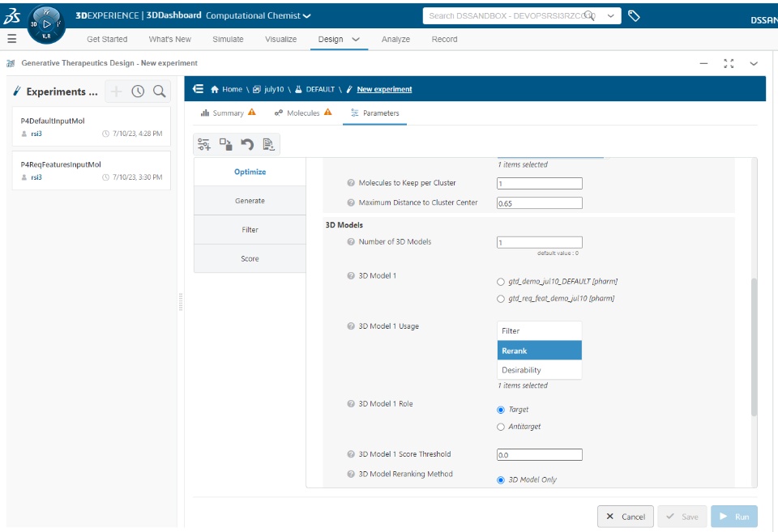Viewport: 778px width, 532px height.
Task: Show help for Maximum Distance to Cluster Center
Action: (351, 202)
